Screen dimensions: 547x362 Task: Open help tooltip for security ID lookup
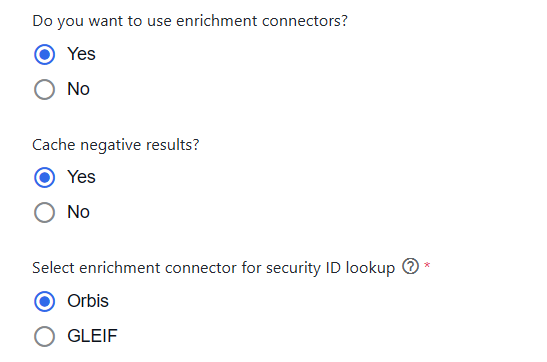pyautogui.click(x=410, y=266)
